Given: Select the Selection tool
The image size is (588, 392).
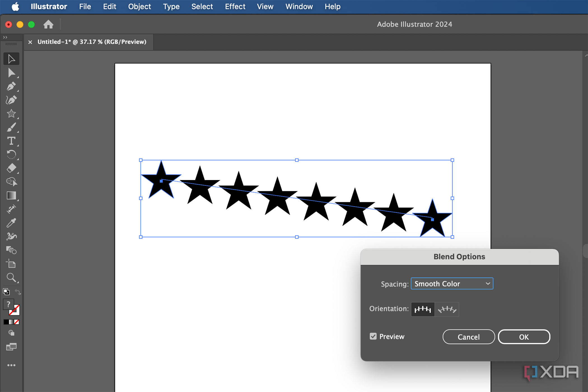Looking at the screenshot, I should 11,59.
